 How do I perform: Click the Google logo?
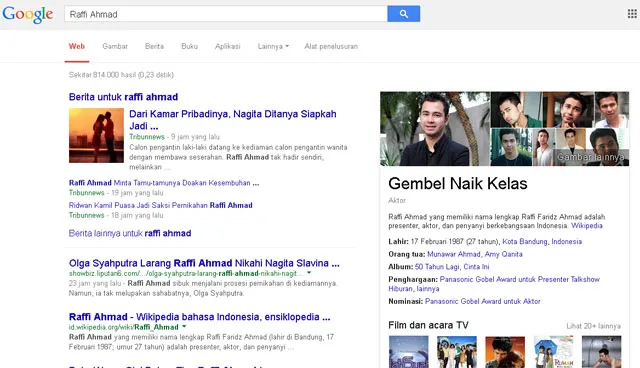[x=28, y=14]
